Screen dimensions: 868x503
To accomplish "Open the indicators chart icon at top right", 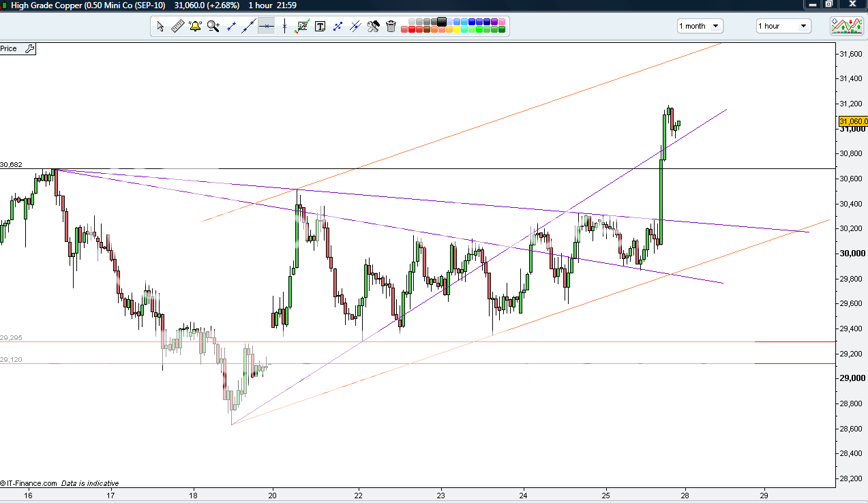I will tap(846, 26).
